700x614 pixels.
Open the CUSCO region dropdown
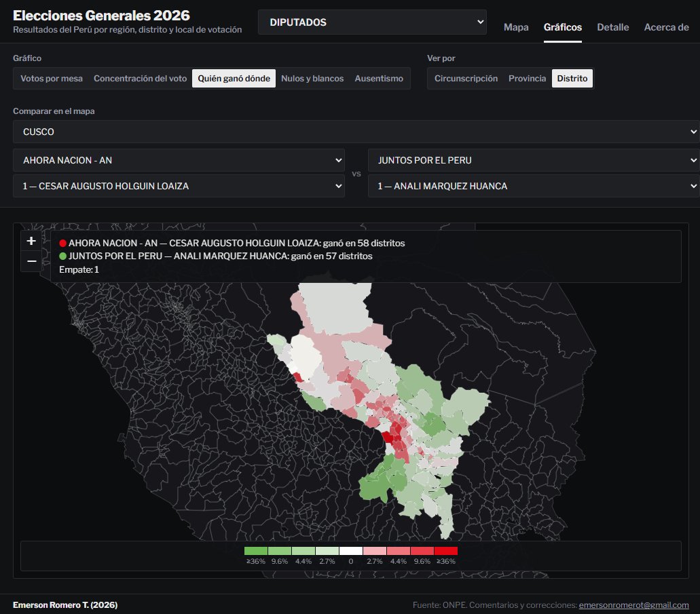[356, 132]
